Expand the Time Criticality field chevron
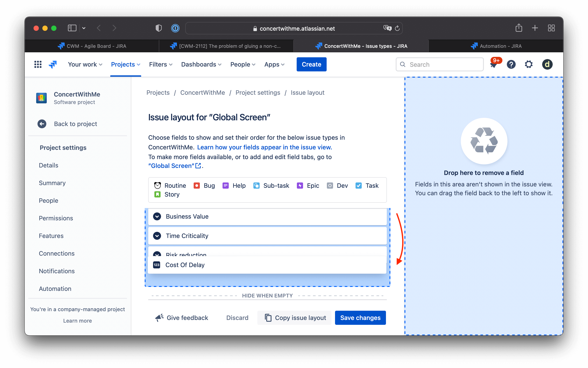 pos(157,236)
